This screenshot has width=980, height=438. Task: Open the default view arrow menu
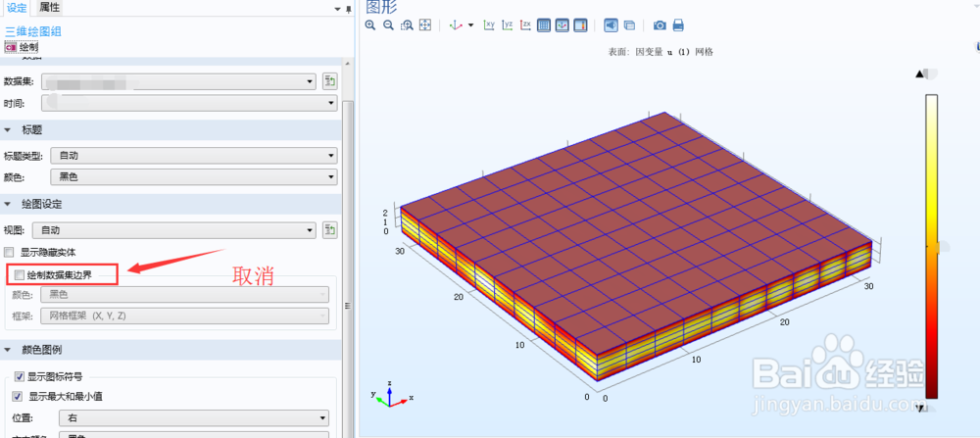[470, 25]
